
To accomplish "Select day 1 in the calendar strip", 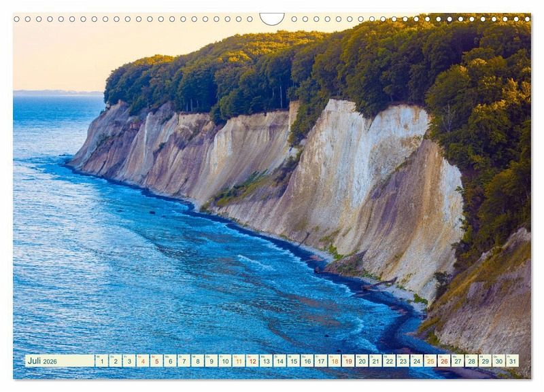I will point(101,361).
